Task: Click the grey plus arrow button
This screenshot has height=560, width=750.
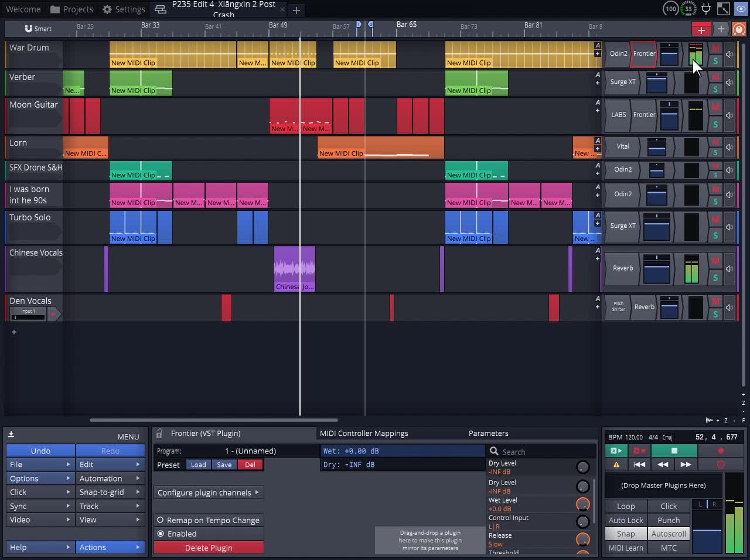Action: point(721,29)
